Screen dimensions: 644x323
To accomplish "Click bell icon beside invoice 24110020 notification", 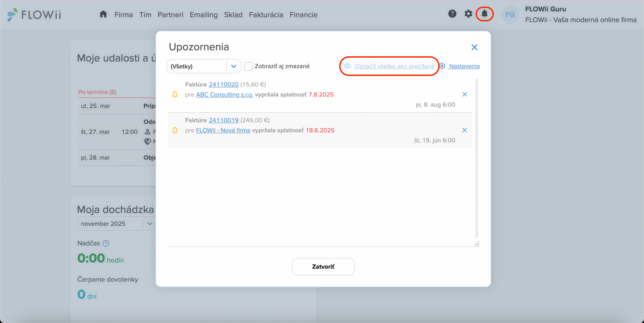I will pyautogui.click(x=175, y=94).
